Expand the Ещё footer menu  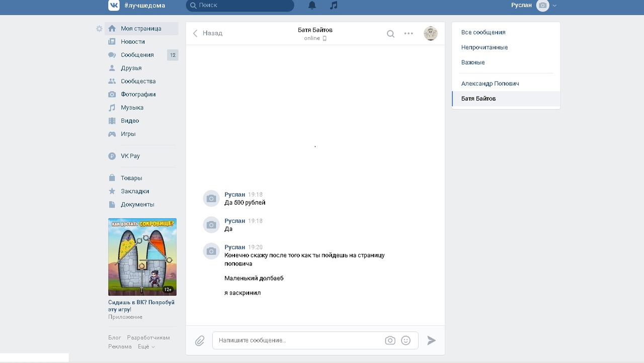[x=146, y=346]
